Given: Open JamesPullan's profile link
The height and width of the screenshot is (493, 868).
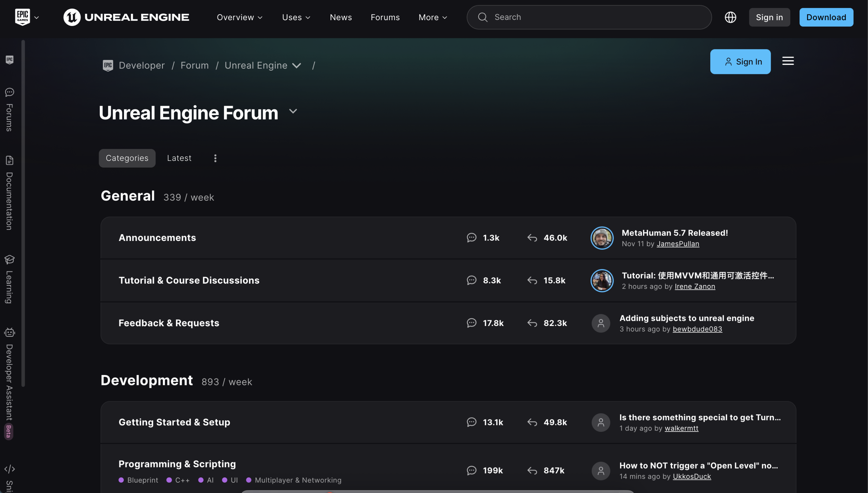Looking at the screenshot, I should (678, 243).
